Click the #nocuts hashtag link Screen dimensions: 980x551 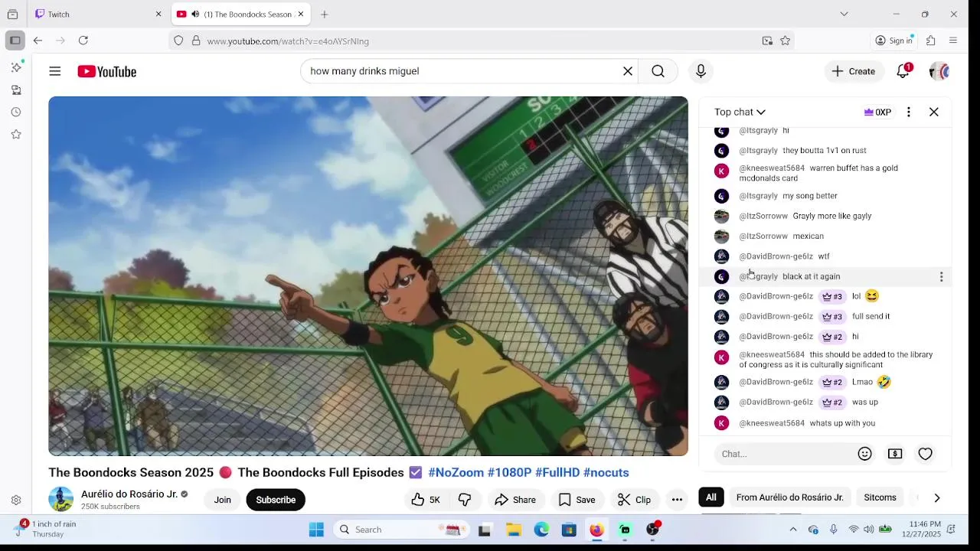coord(606,472)
